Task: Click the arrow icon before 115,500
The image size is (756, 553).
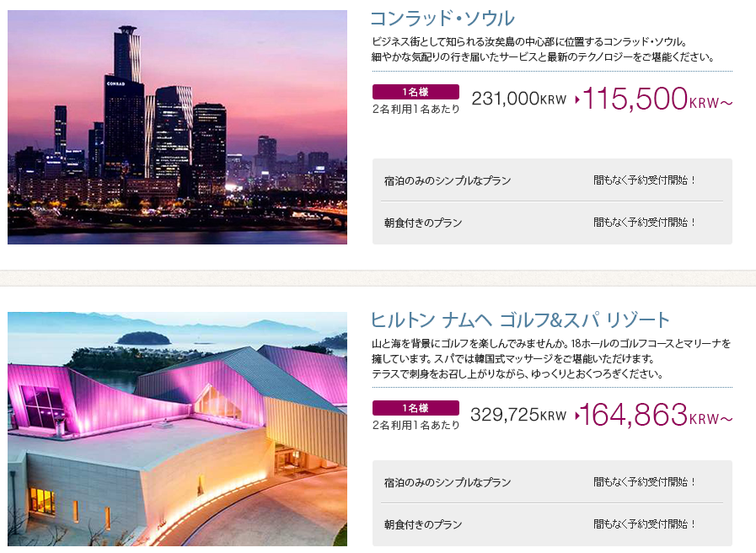Action: click(x=577, y=99)
